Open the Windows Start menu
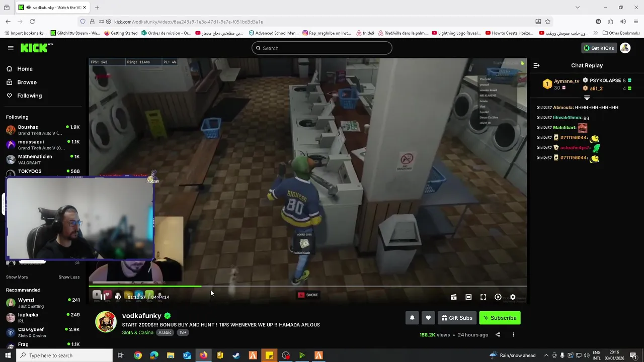Viewport: 644px width, 362px height. 8,355
